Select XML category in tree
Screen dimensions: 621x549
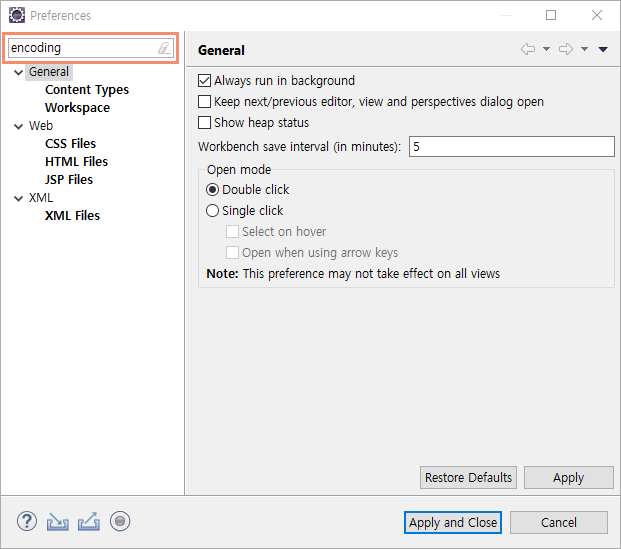point(40,198)
